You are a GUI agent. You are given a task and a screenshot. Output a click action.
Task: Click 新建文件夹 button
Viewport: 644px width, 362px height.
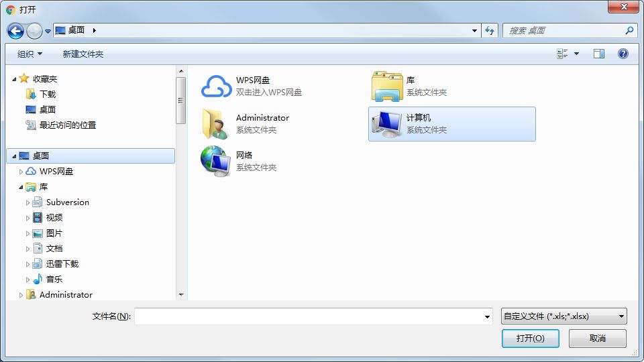point(83,54)
